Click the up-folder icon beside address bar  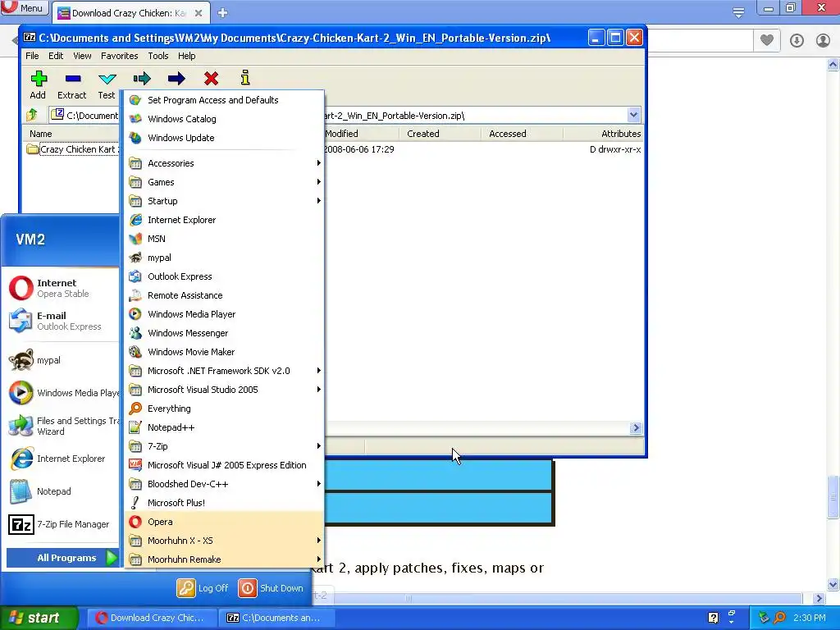32,115
